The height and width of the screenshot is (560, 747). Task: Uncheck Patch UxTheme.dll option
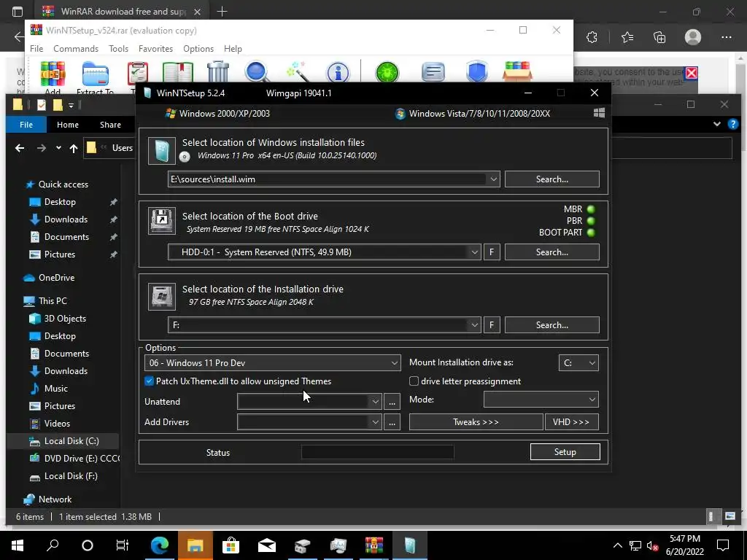pyautogui.click(x=149, y=381)
